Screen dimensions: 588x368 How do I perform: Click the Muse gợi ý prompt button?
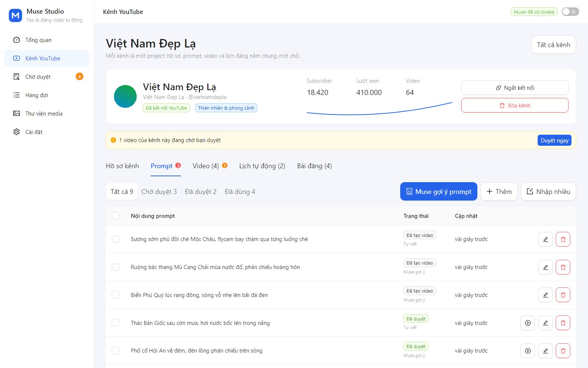(x=438, y=191)
